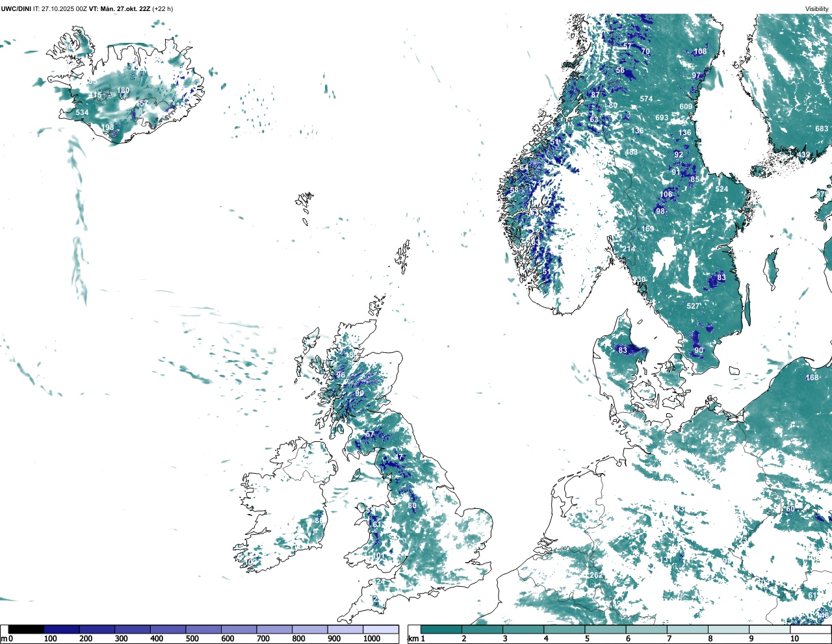Image resolution: width=832 pixels, height=644 pixels.
Task: Click the black 0–100 m legend swatch
Action: click(x=26, y=629)
